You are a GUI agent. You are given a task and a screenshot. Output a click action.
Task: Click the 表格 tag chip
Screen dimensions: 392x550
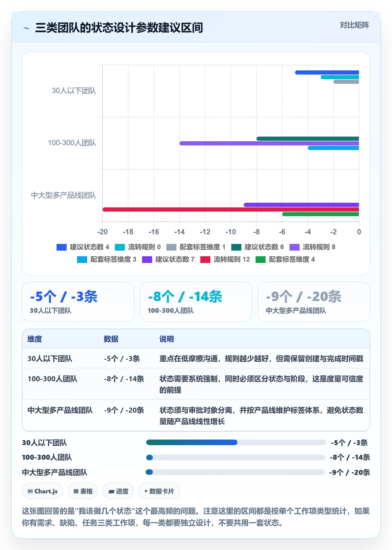coord(83,491)
